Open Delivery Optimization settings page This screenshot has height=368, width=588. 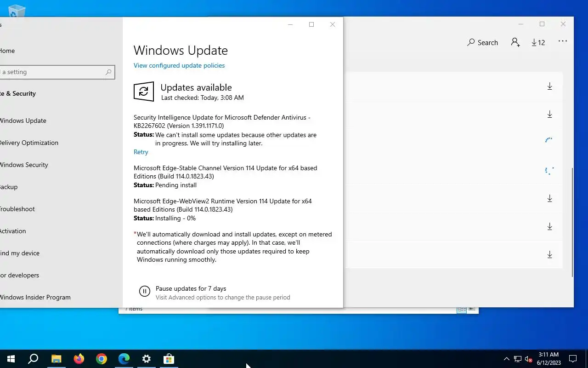29,143
